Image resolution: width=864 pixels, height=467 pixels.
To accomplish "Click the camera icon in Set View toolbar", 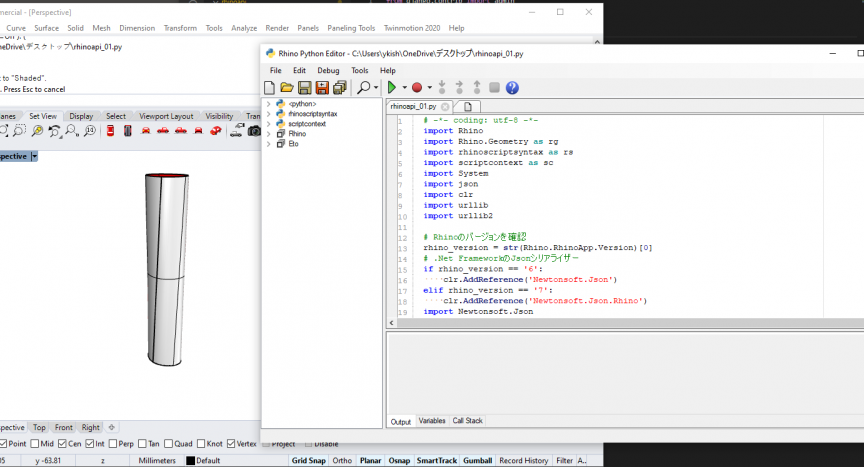I will point(254,131).
